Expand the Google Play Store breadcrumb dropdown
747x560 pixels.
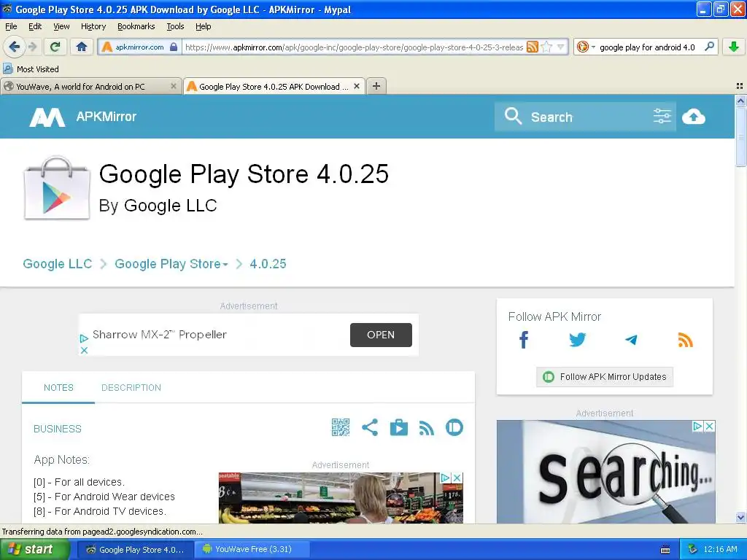coord(225,264)
